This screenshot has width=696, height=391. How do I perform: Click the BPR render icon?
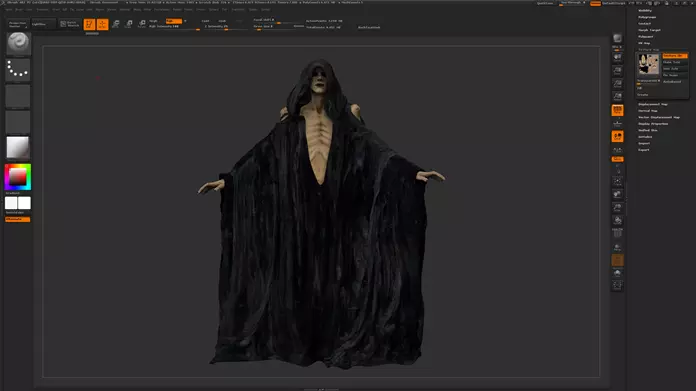(x=617, y=38)
